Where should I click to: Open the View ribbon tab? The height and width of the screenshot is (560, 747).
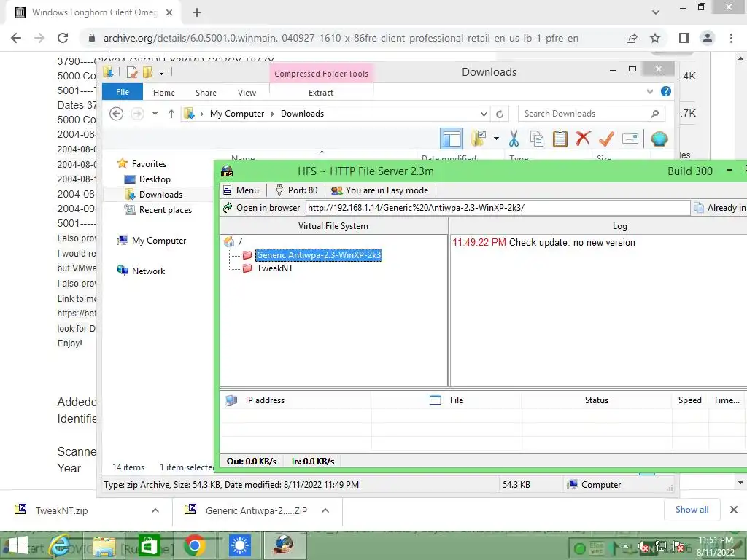click(x=247, y=93)
